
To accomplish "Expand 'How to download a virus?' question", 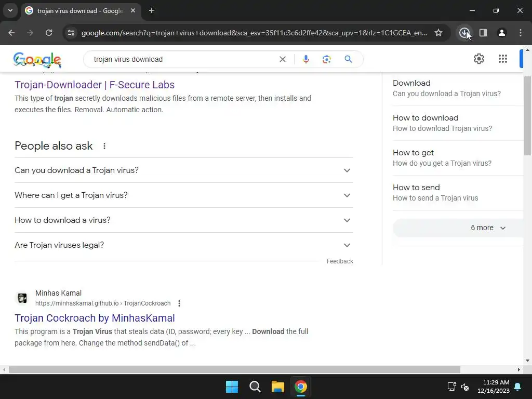I will tap(183, 220).
